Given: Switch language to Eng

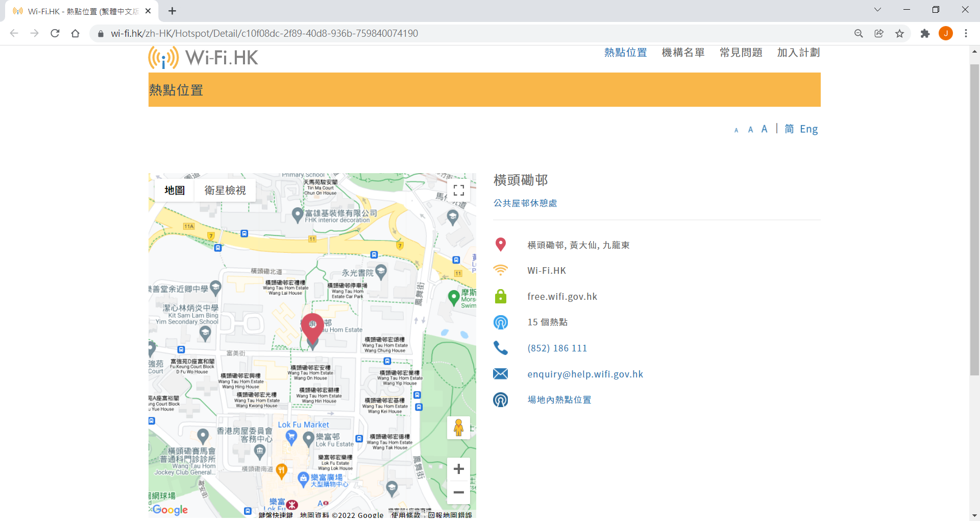Looking at the screenshot, I should coord(808,129).
